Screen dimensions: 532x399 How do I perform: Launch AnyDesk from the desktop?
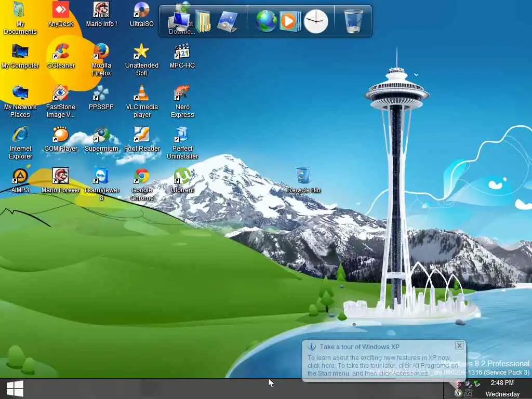coord(61,14)
